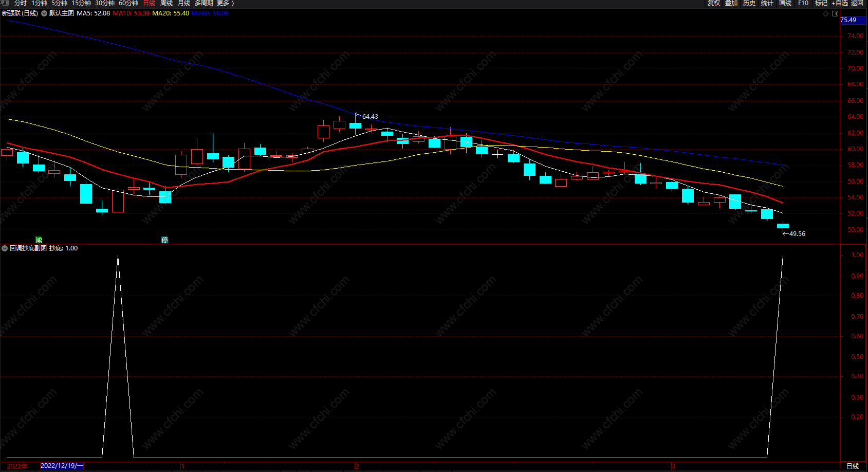
Task: Add stock via the +自选 button
Action: 840,3
